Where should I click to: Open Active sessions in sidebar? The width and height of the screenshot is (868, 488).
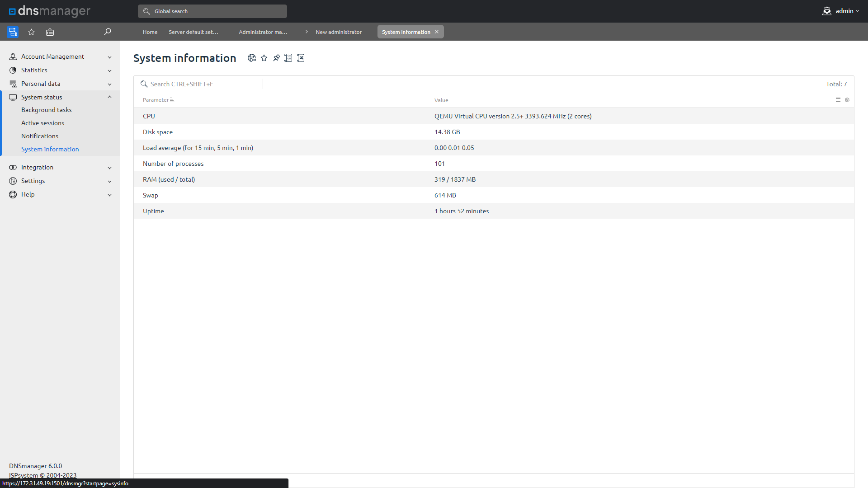(42, 123)
